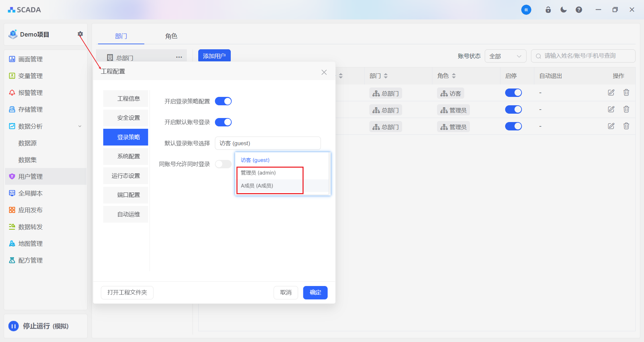Disable 开启默认账号登录 switch
This screenshot has height=342, width=644.
(223, 122)
